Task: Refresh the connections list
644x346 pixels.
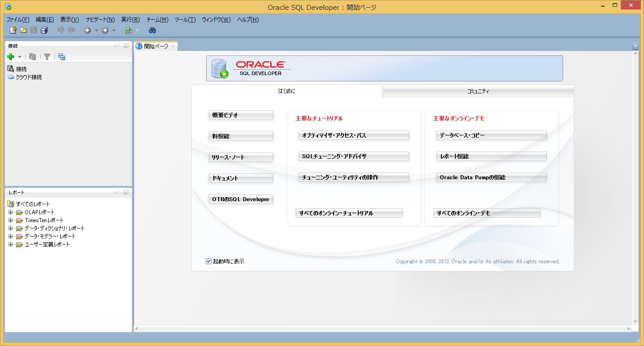Action: tap(32, 57)
